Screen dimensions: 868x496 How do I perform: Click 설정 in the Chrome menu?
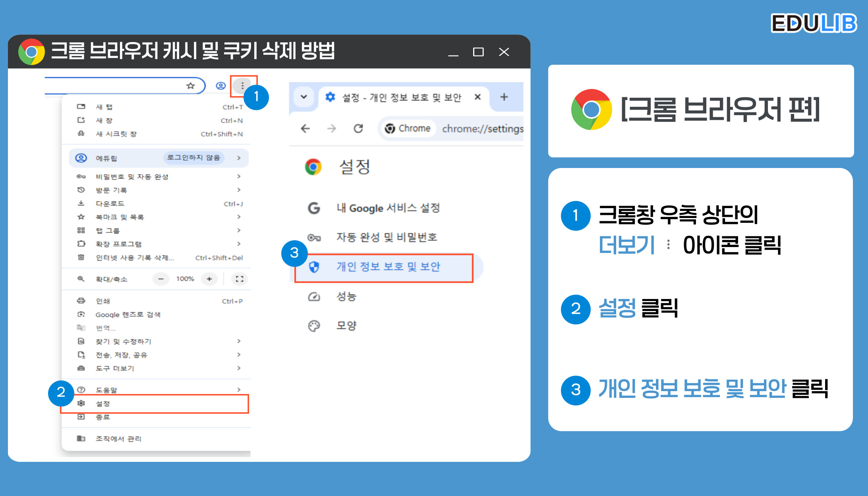click(x=155, y=404)
